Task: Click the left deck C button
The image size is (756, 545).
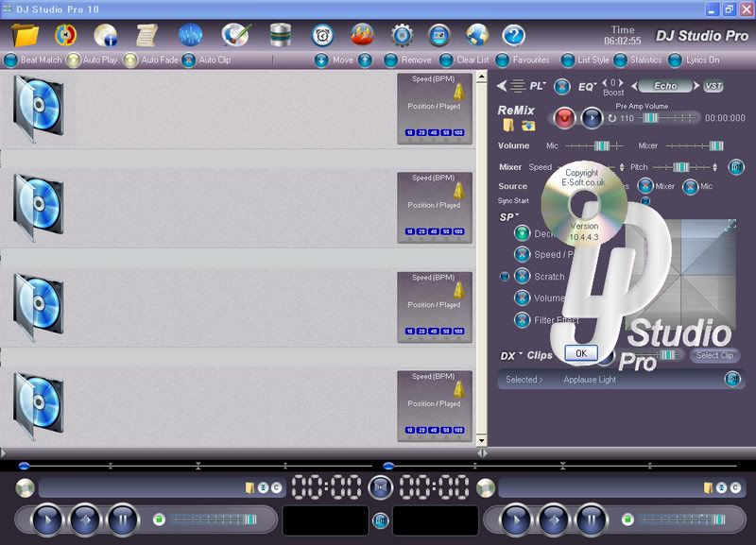Action: click(276, 488)
